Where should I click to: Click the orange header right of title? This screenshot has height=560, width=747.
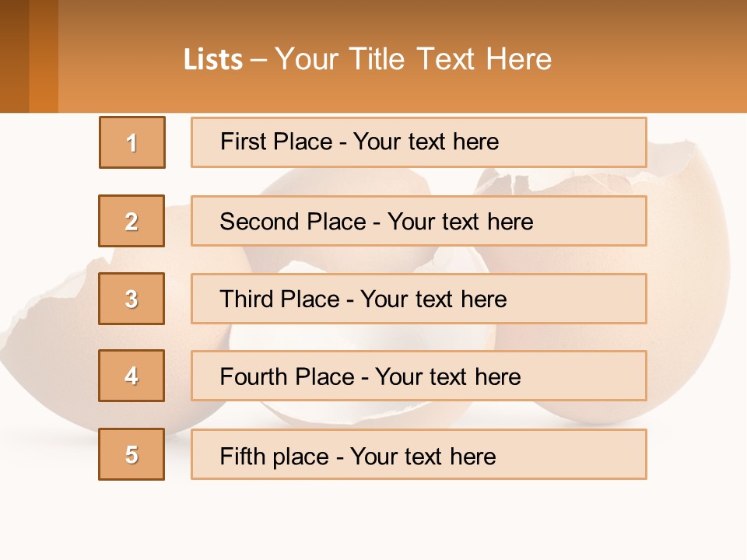pos(654,59)
